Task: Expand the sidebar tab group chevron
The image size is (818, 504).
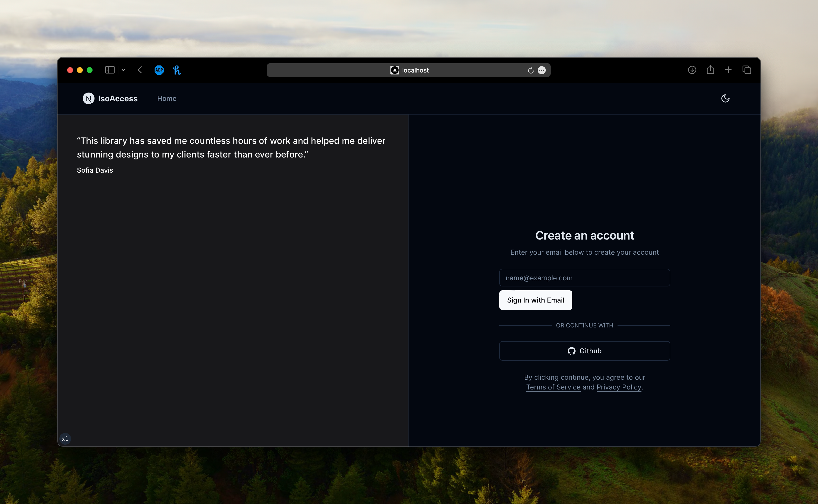Action: (123, 70)
